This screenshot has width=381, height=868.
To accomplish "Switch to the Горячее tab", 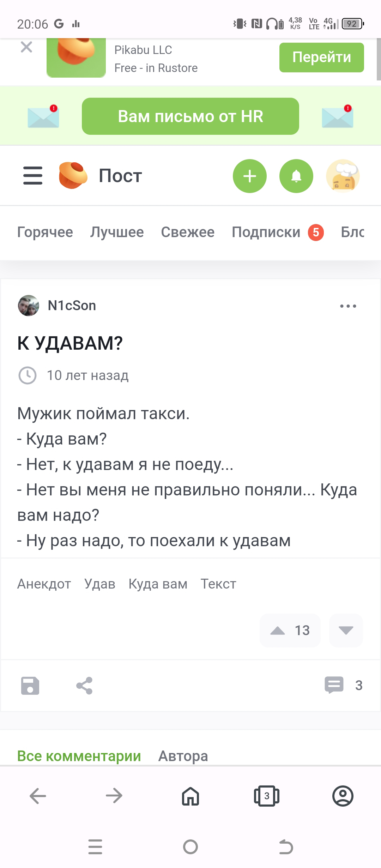I will [45, 232].
